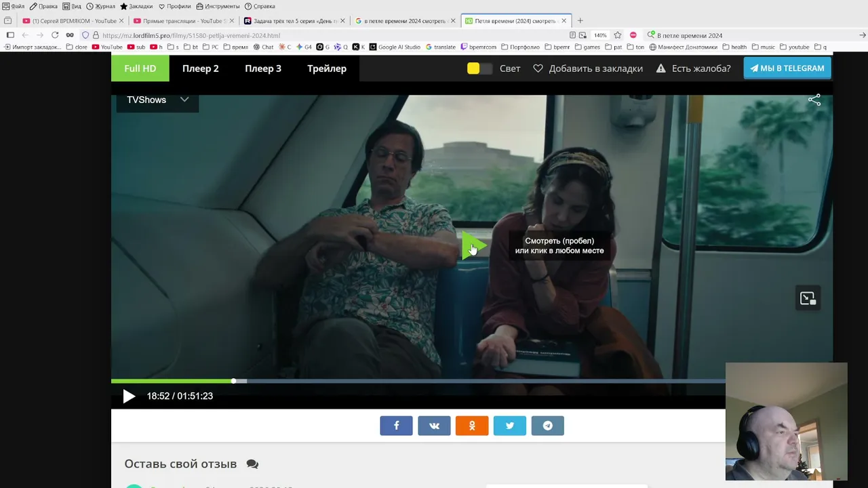Close the Сергей ВРЕМЯКОМ YouTube tab
Screen dimensions: 868x488
121,21
